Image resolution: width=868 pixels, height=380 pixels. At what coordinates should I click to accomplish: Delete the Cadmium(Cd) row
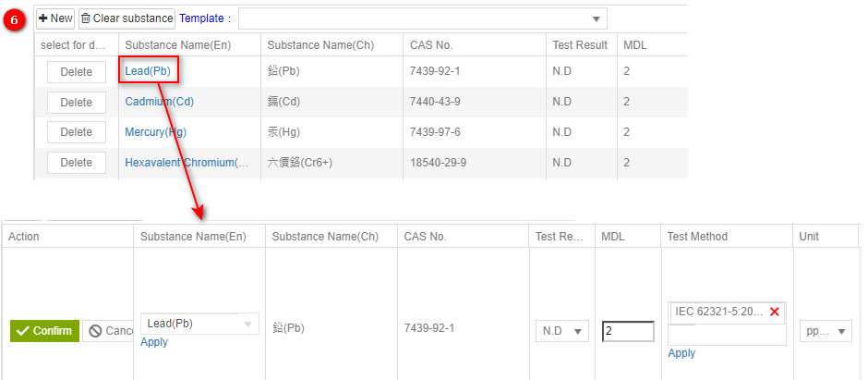[76, 102]
